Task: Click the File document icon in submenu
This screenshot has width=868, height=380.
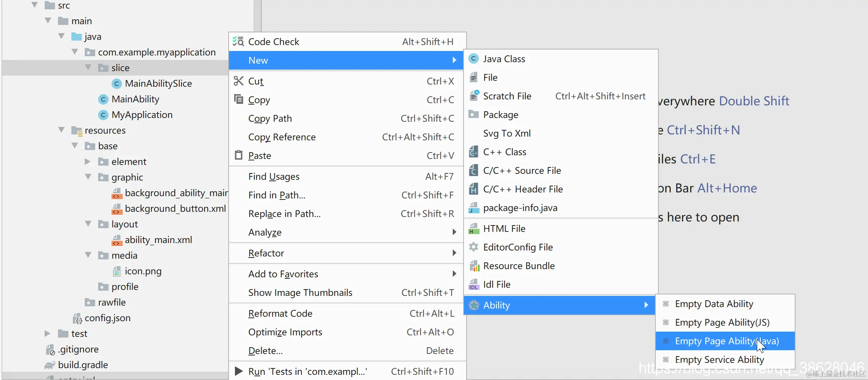Action: [473, 77]
